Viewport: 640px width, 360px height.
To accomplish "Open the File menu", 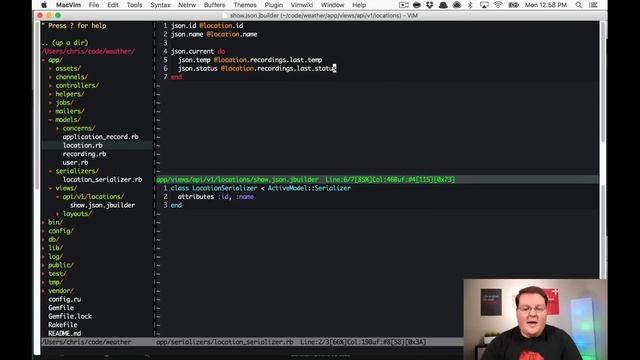I will pos(94,5).
